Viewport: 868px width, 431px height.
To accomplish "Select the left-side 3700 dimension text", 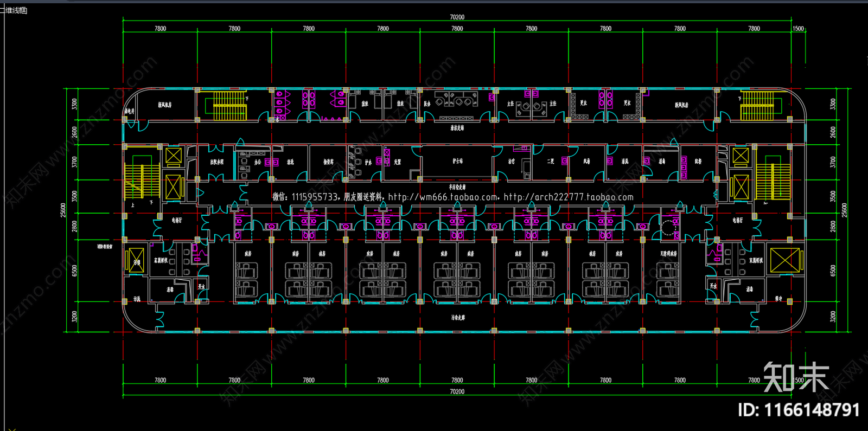I will click(75, 162).
